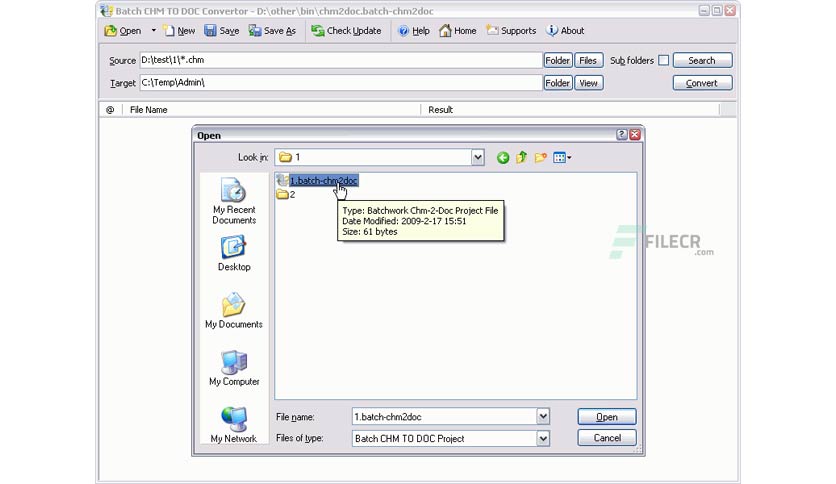Go to Home via toolbar
Screen dimensions: 836x484
[458, 31]
